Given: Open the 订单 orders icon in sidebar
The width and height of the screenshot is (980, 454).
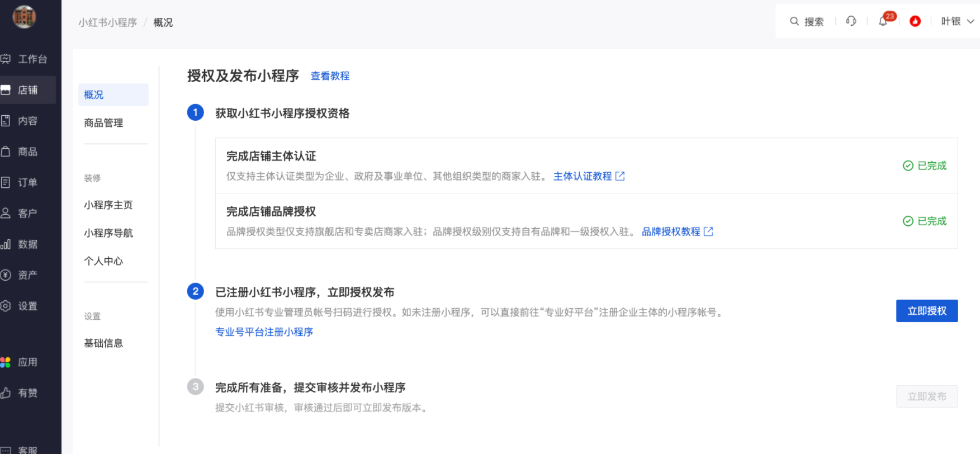Looking at the screenshot, I should (6, 182).
